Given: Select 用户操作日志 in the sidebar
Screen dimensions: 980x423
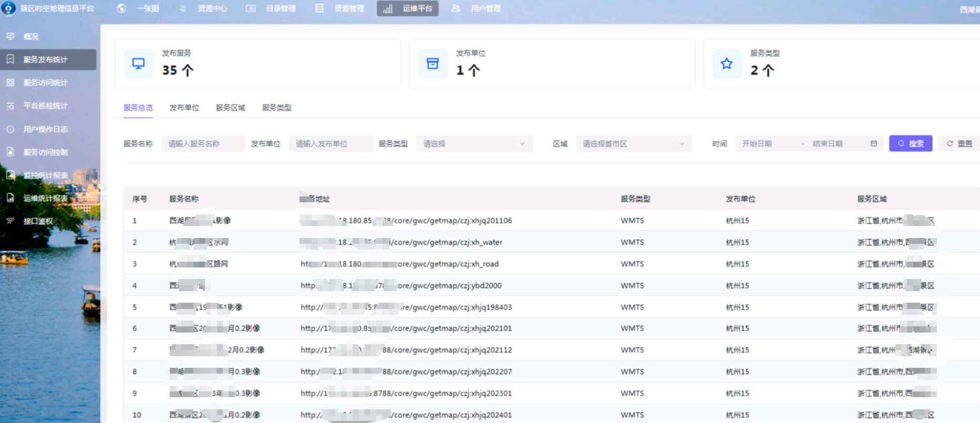Looking at the screenshot, I should coord(45,129).
